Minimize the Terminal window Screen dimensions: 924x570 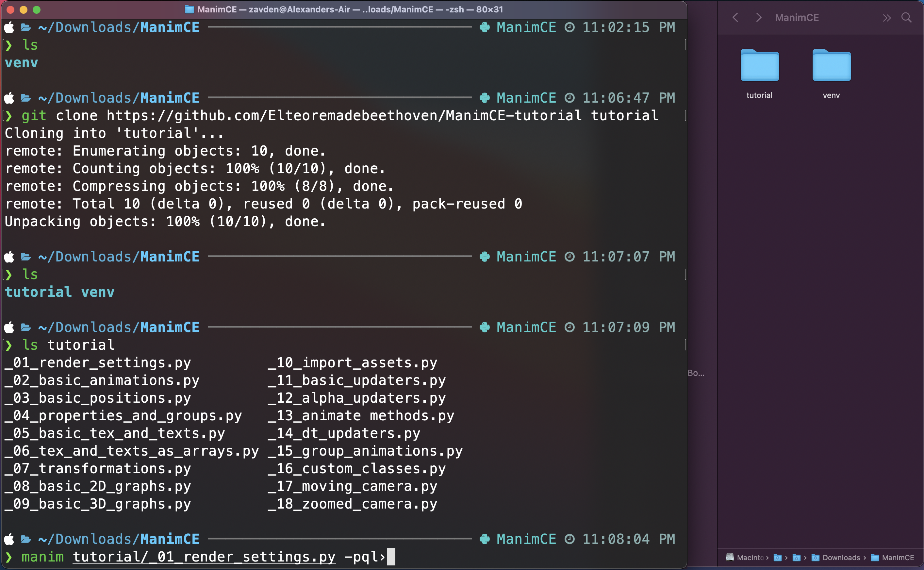coord(24,10)
